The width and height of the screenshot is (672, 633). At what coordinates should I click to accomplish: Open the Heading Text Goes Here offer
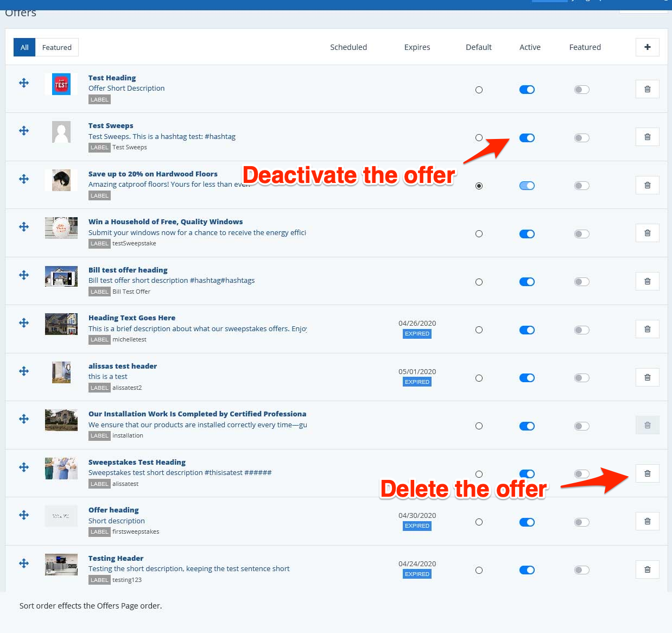132,318
